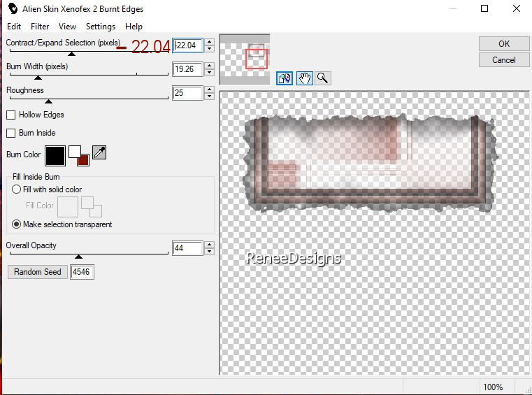Click the navigator thumbnail preview
The image size is (532, 395).
[x=245, y=59]
